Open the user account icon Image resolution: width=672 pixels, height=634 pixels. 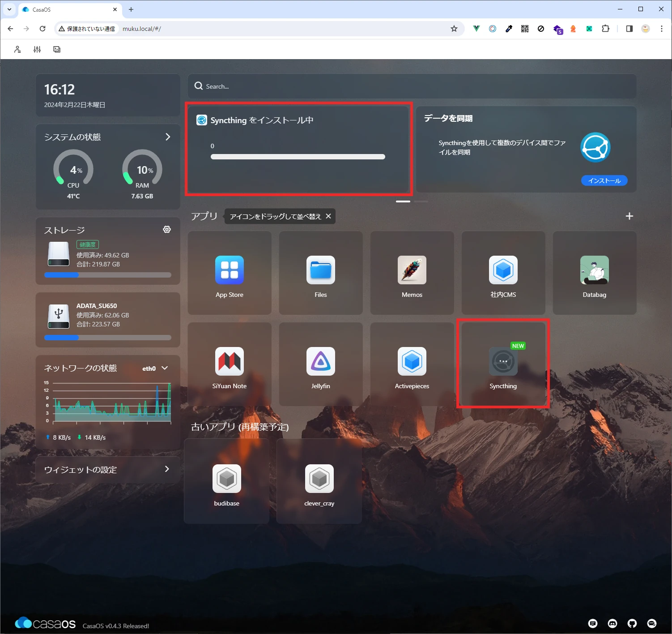coord(17,49)
